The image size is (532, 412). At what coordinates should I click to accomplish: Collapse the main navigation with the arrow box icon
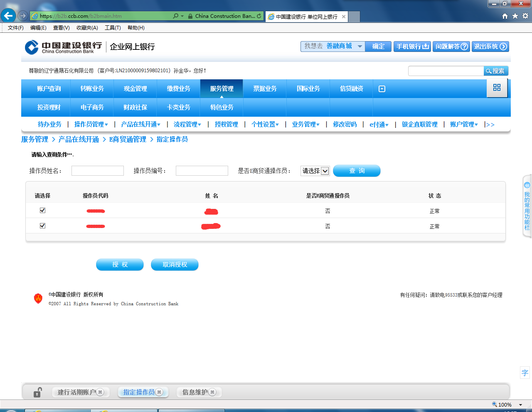coord(382,89)
